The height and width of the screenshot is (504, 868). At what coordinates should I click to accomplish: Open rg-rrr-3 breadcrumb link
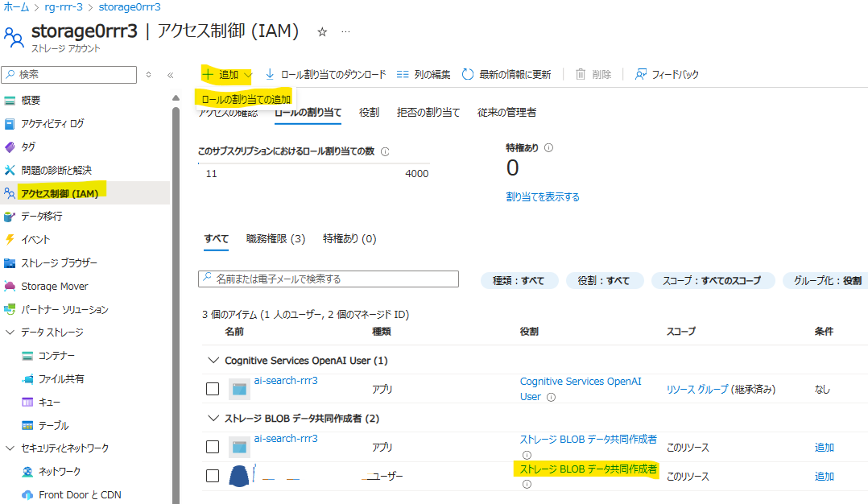pos(64,7)
